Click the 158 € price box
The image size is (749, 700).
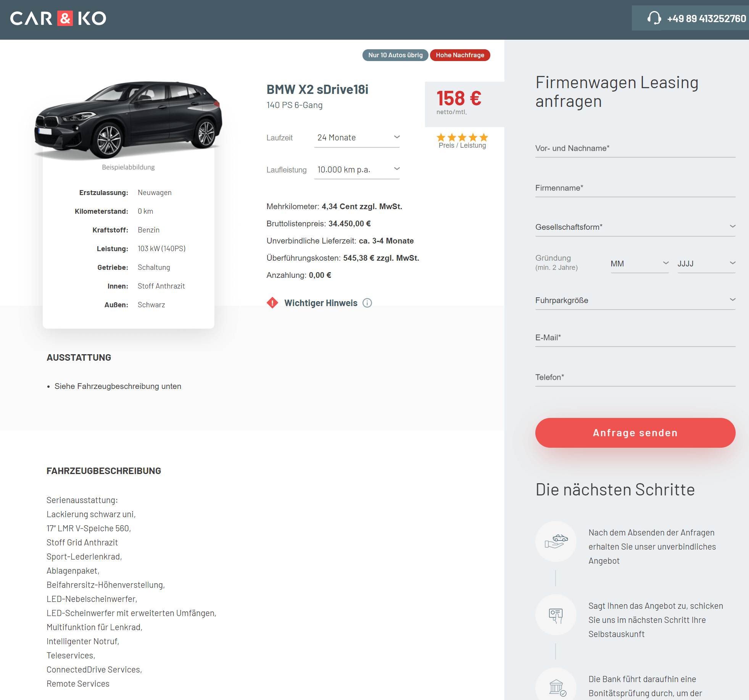click(x=464, y=104)
